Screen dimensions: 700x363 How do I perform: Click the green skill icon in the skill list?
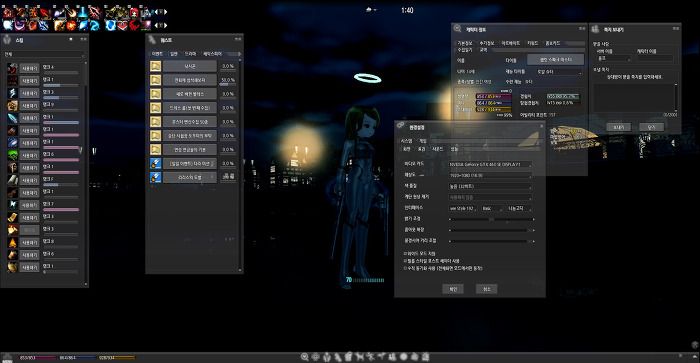click(12, 155)
